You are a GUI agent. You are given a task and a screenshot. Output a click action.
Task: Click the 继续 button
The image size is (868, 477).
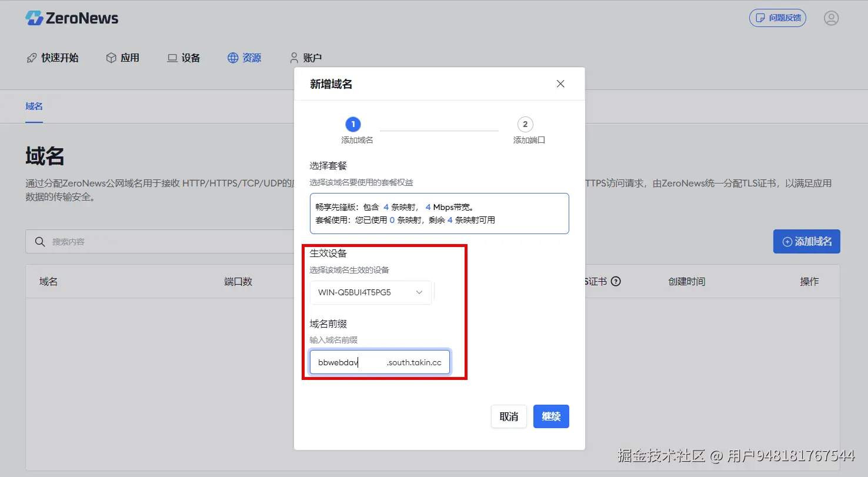click(x=551, y=416)
